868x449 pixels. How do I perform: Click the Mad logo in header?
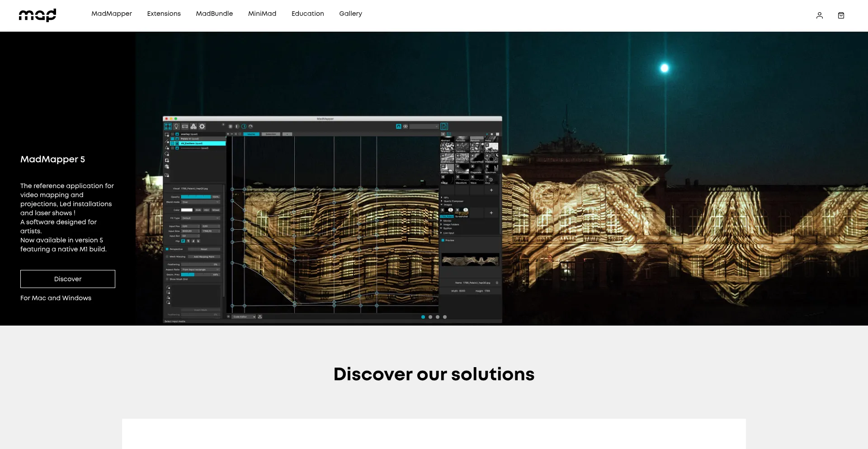click(x=38, y=15)
